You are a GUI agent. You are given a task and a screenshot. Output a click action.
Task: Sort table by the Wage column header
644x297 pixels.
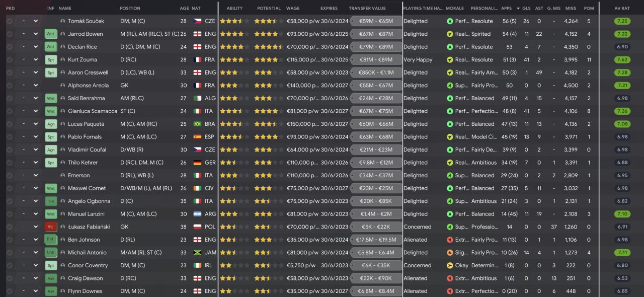293,9
